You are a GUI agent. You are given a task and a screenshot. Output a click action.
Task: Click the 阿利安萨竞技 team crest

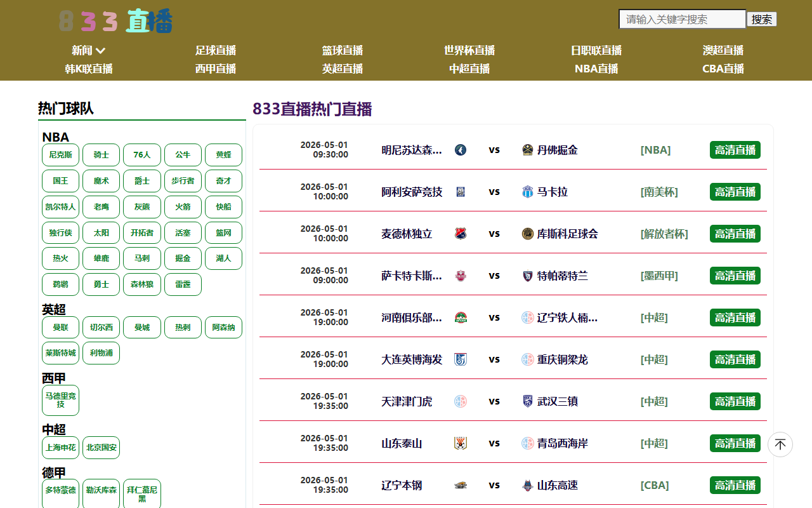point(461,192)
